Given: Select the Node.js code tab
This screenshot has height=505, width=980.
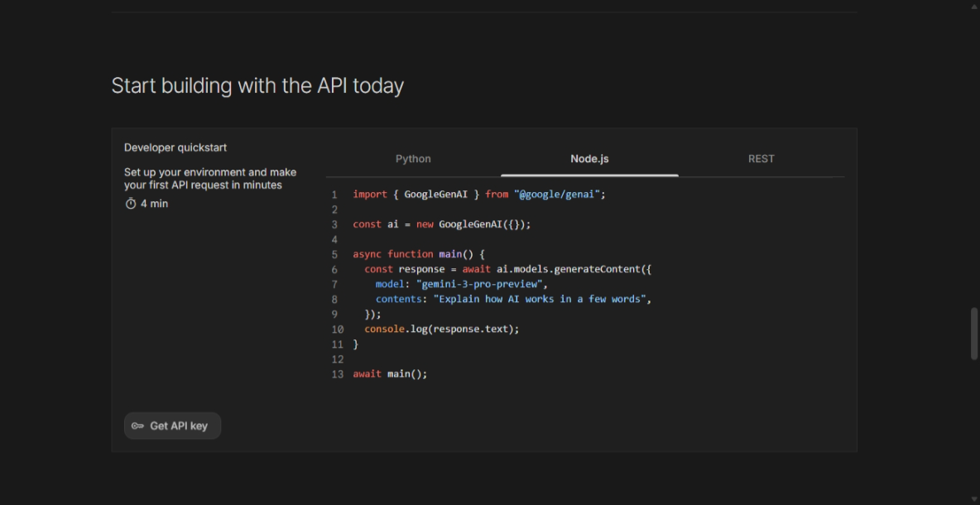Looking at the screenshot, I should tap(589, 159).
